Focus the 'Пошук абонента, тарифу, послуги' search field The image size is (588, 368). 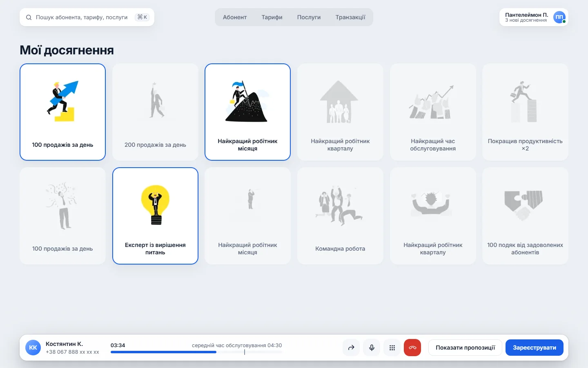tap(87, 17)
